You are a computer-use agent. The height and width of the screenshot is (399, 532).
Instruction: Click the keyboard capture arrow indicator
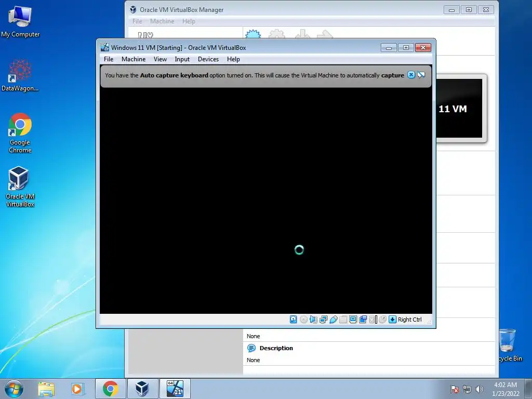[392, 320]
